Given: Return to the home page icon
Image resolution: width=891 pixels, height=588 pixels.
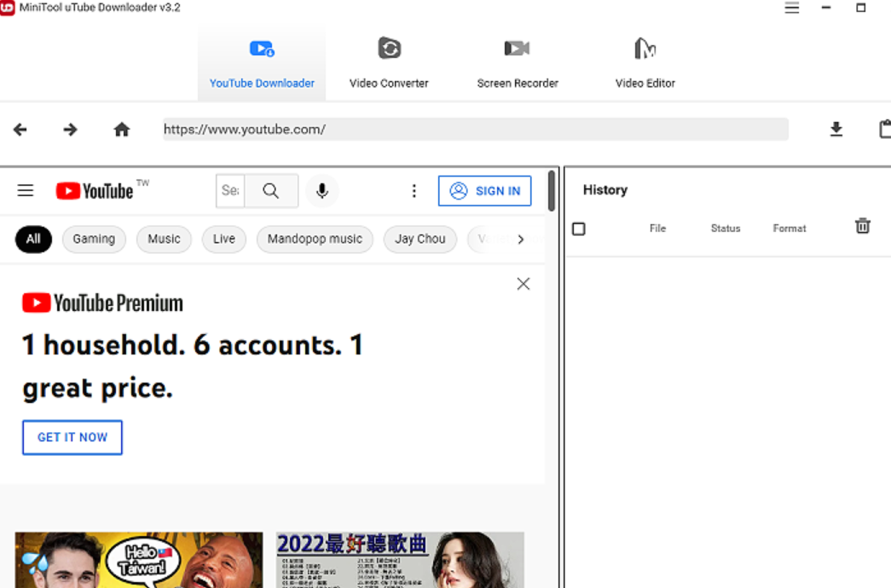Looking at the screenshot, I should coord(122,130).
